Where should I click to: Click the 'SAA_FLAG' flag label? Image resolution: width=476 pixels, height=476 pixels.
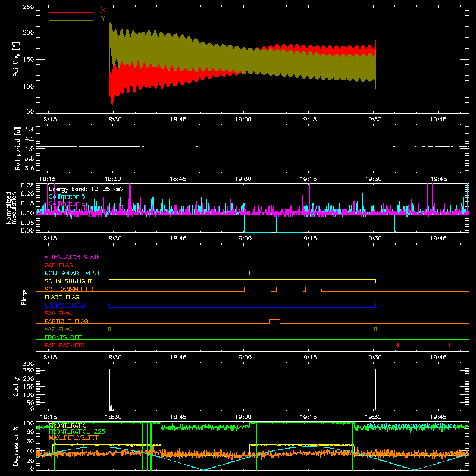pos(58,313)
